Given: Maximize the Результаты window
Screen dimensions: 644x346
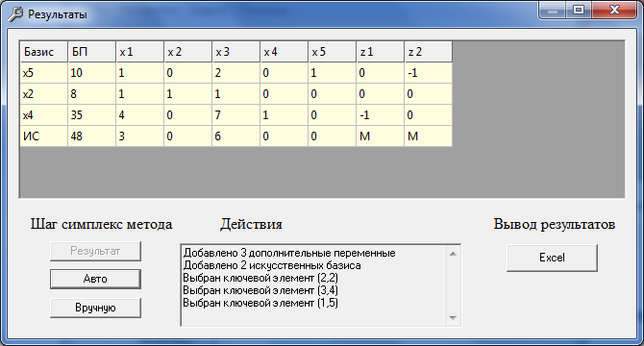Looking at the screenshot, I should pos(579,11).
